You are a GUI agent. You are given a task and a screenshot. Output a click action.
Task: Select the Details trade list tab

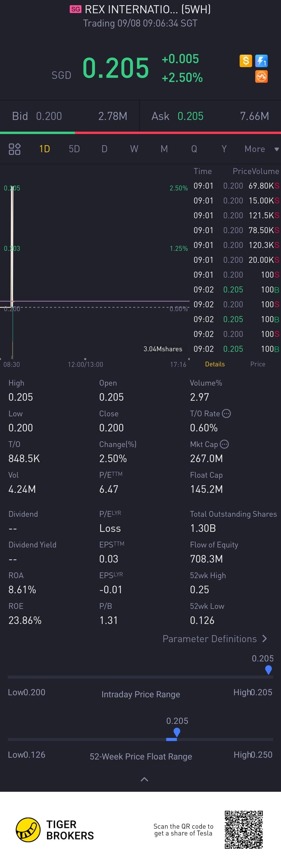[215, 364]
